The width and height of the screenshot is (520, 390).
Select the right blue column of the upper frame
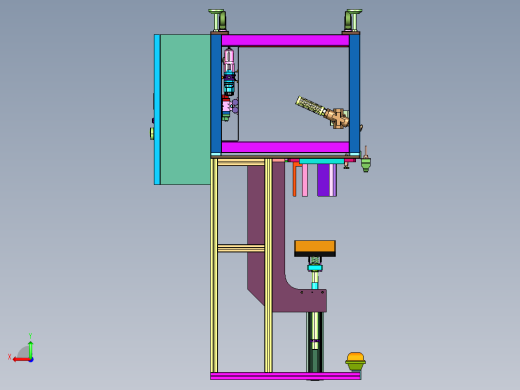pyautogui.click(x=354, y=93)
